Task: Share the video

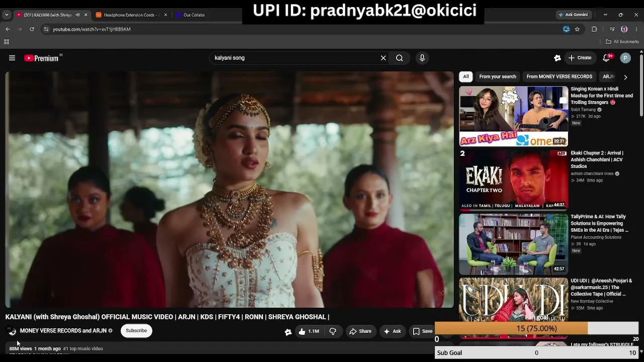Action: pos(360,331)
